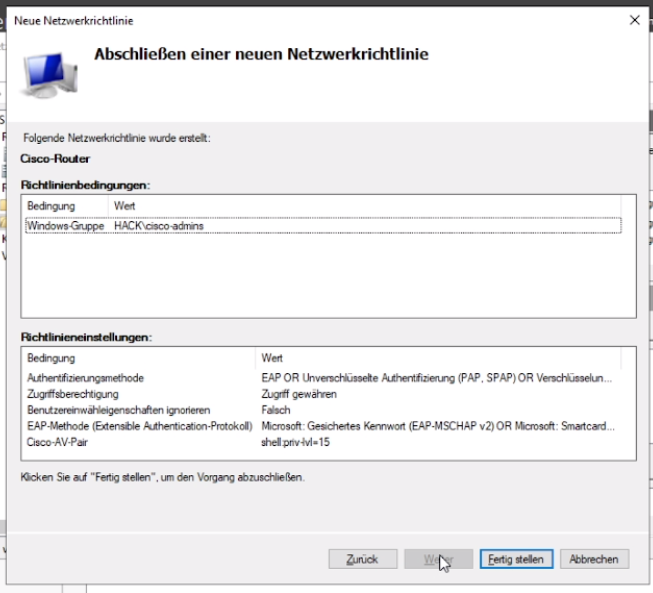The height and width of the screenshot is (593, 653).
Task: Click the Cisco-Router policy name
Action: coord(55,159)
